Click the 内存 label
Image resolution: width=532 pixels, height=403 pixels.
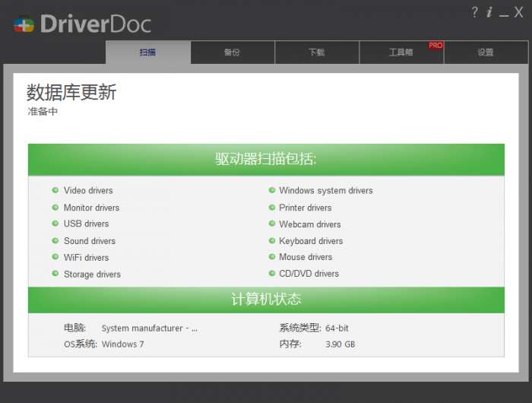tap(290, 344)
